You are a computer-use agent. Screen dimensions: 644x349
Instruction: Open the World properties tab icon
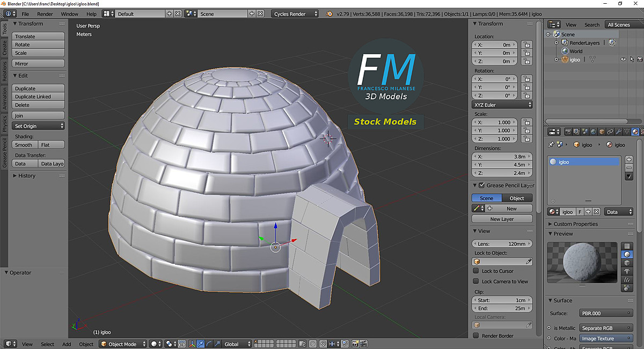[x=593, y=132]
